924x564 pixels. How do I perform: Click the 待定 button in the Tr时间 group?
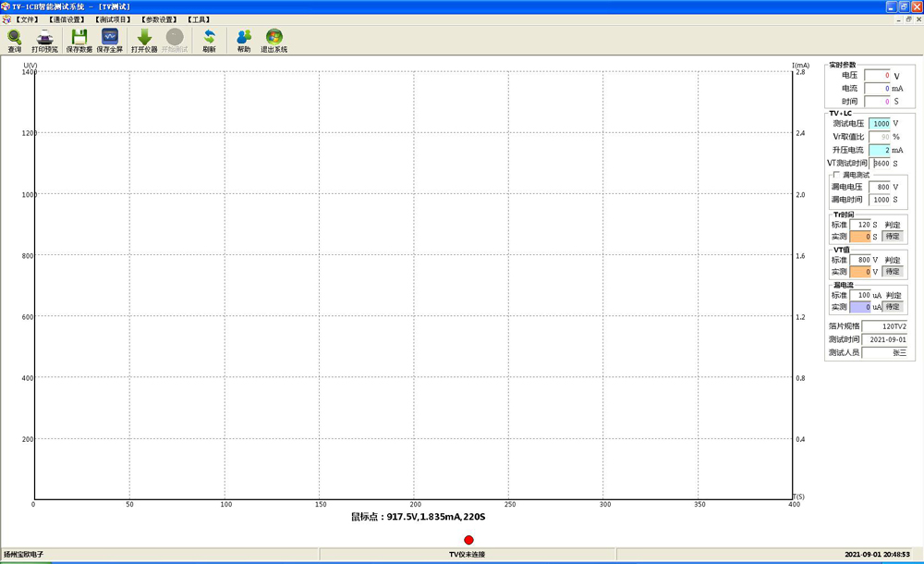point(892,237)
